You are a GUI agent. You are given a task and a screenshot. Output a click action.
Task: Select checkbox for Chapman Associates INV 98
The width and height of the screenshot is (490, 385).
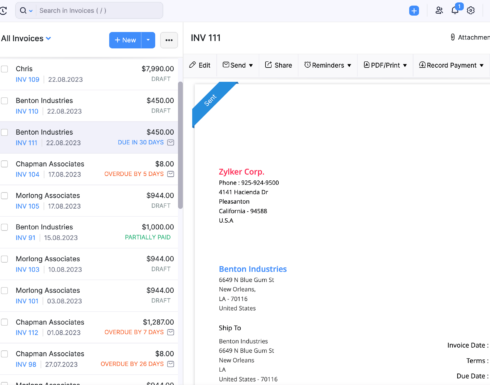(x=4, y=354)
